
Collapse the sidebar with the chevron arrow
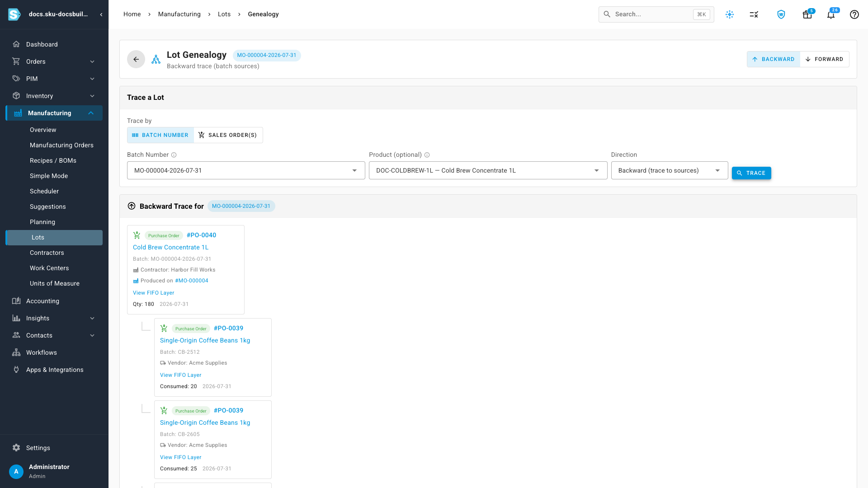point(101,14)
